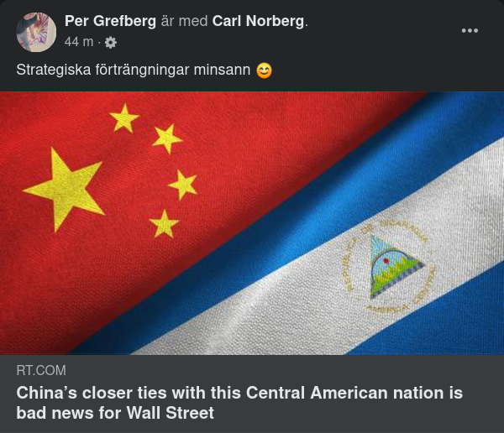Click the second small star from top
The width and height of the screenshot is (504, 433).
[x=167, y=138]
